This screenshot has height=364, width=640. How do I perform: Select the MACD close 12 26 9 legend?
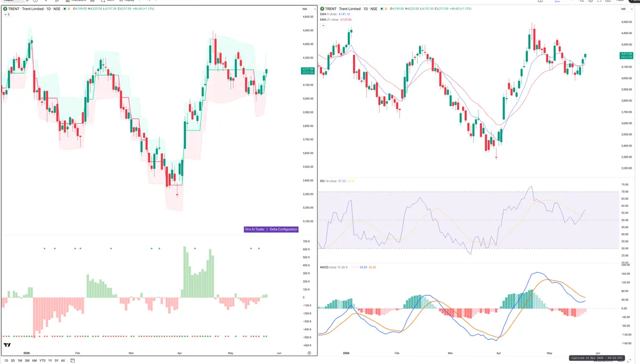[334, 267]
